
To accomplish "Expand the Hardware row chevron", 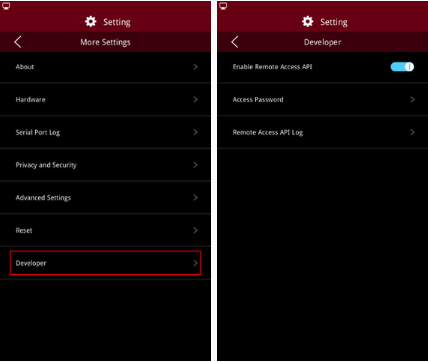I will (x=195, y=99).
